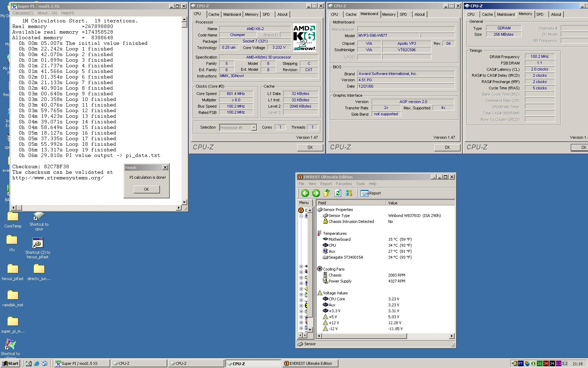Select Power Supply fan row

tap(385, 281)
